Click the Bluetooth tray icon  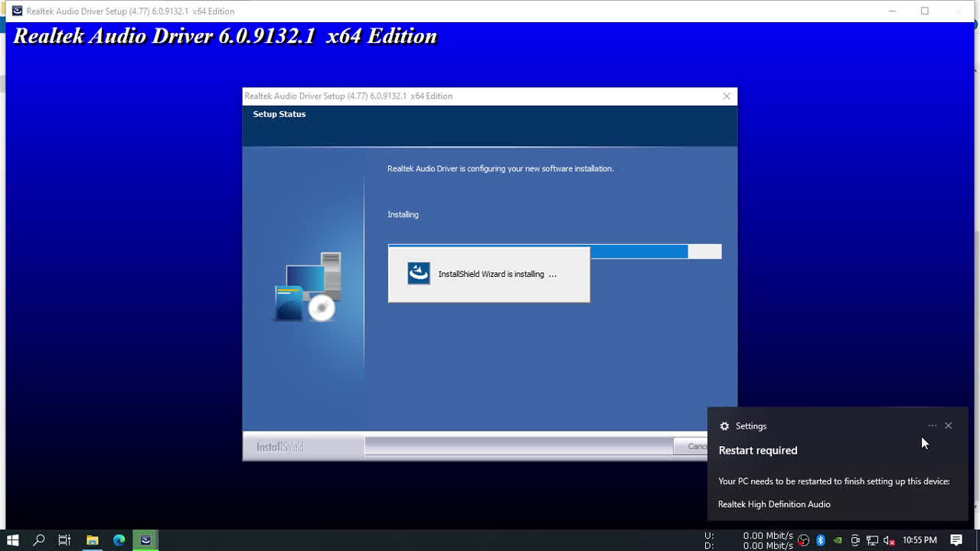pyautogui.click(x=821, y=540)
